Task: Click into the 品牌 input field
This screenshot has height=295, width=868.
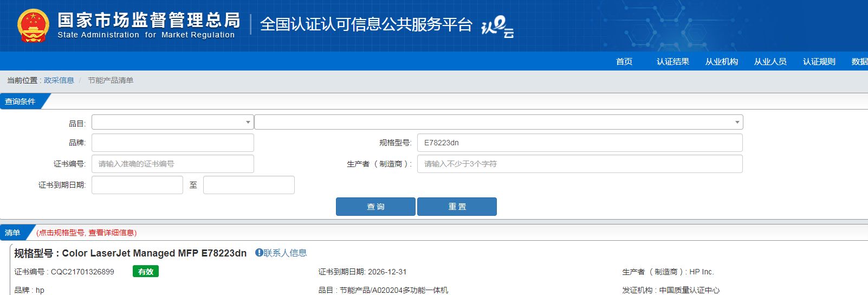Action: [172, 143]
